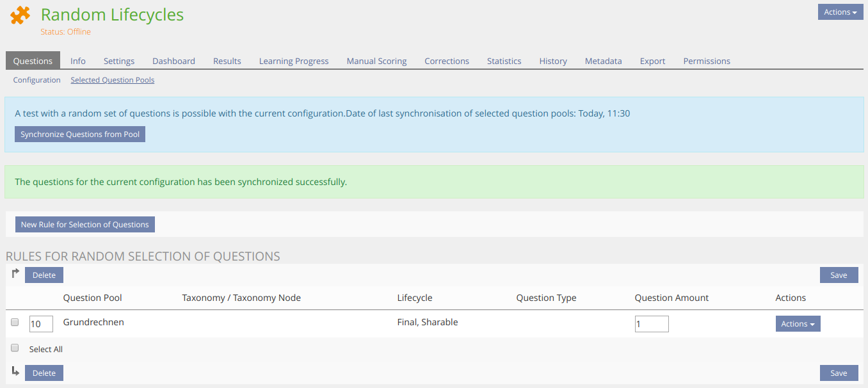The height and width of the screenshot is (388, 868).
Task: Open the Configuration sub-tab
Action: (x=36, y=80)
